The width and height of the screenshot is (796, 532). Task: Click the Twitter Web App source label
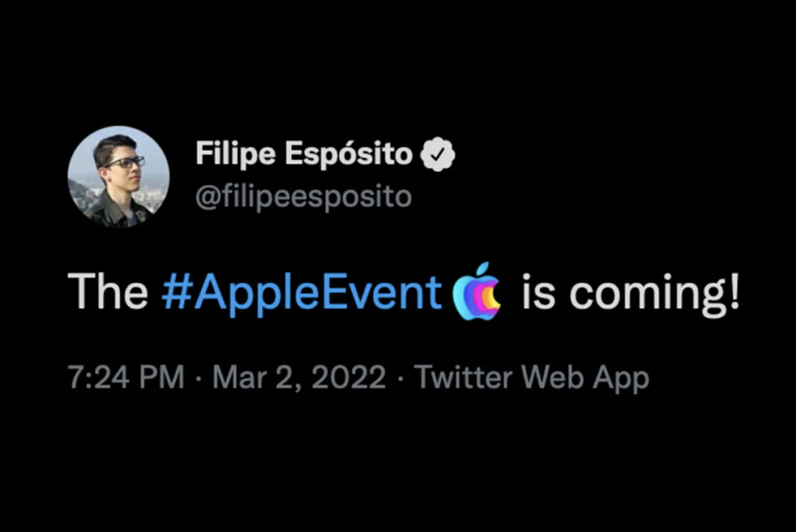click(531, 378)
